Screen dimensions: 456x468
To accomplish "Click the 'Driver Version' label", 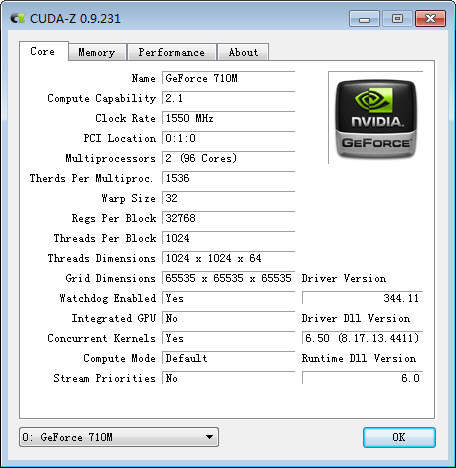I will coord(344,278).
